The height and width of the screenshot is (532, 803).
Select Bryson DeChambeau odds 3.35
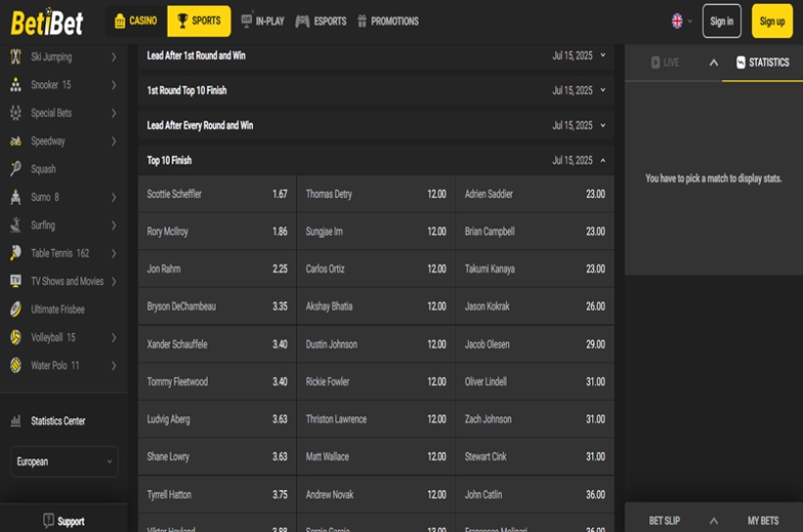tap(217, 306)
